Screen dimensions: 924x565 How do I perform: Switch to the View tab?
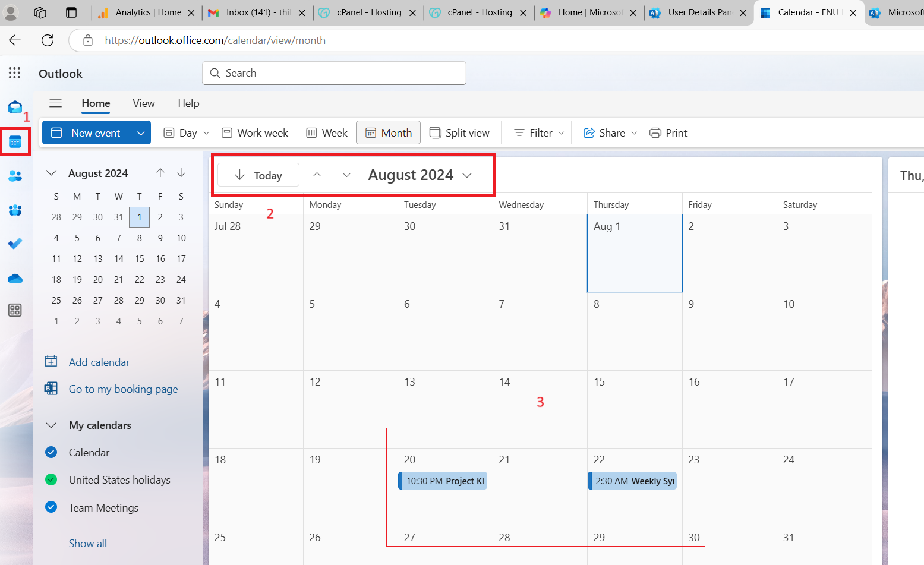click(x=144, y=103)
